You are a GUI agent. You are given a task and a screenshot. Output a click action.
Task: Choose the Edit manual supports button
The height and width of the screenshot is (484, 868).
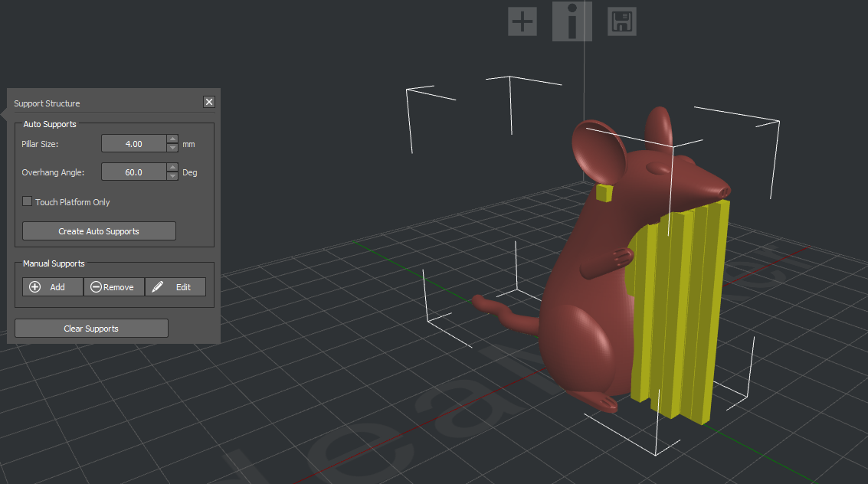click(175, 287)
